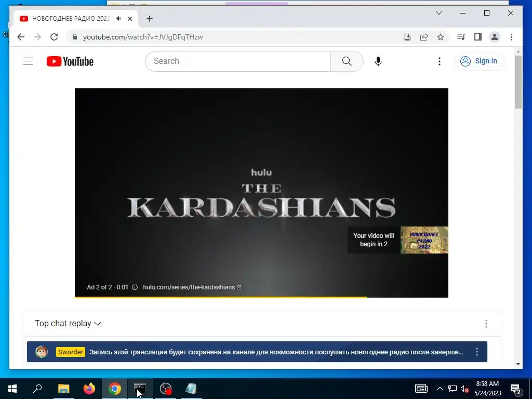Select the address bar URL
Screen dimensions: 532x399
tap(143, 37)
